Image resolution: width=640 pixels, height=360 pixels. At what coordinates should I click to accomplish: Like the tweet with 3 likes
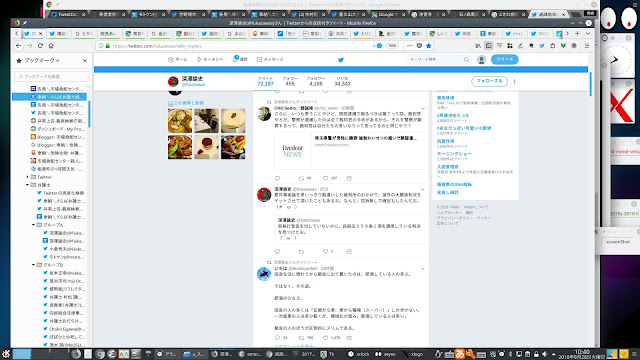(x=325, y=251)
